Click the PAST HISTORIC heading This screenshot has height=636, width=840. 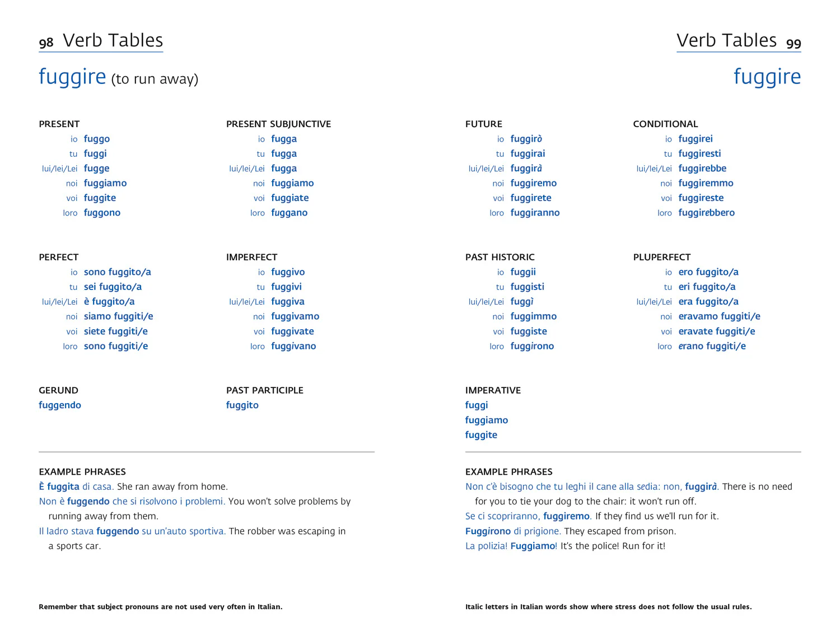click(x=500, y=257)
